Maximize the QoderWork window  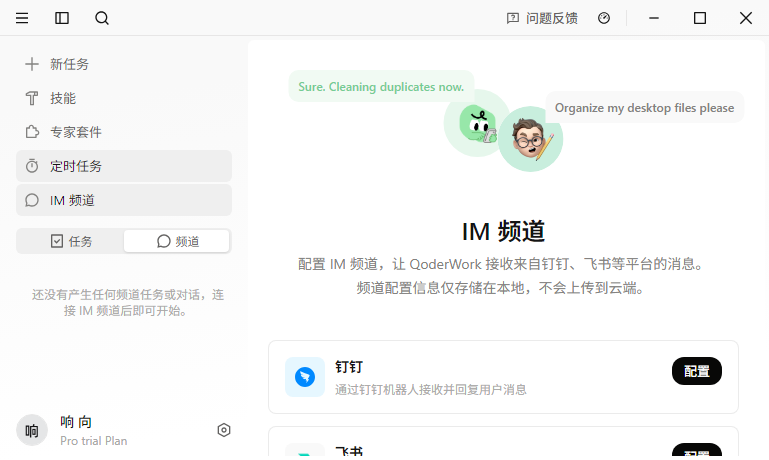(x=700, y=18)
